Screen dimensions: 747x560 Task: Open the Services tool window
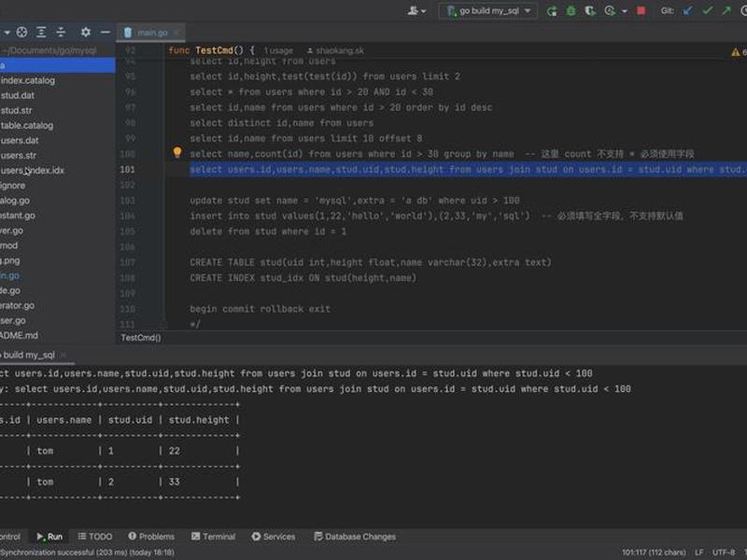pos(274,537)
